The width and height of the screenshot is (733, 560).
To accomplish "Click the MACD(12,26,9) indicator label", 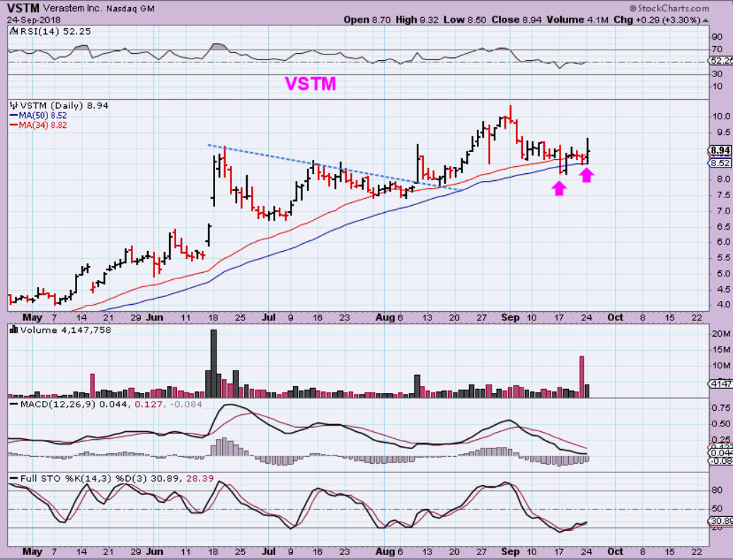I will click(x=57, y=404).
